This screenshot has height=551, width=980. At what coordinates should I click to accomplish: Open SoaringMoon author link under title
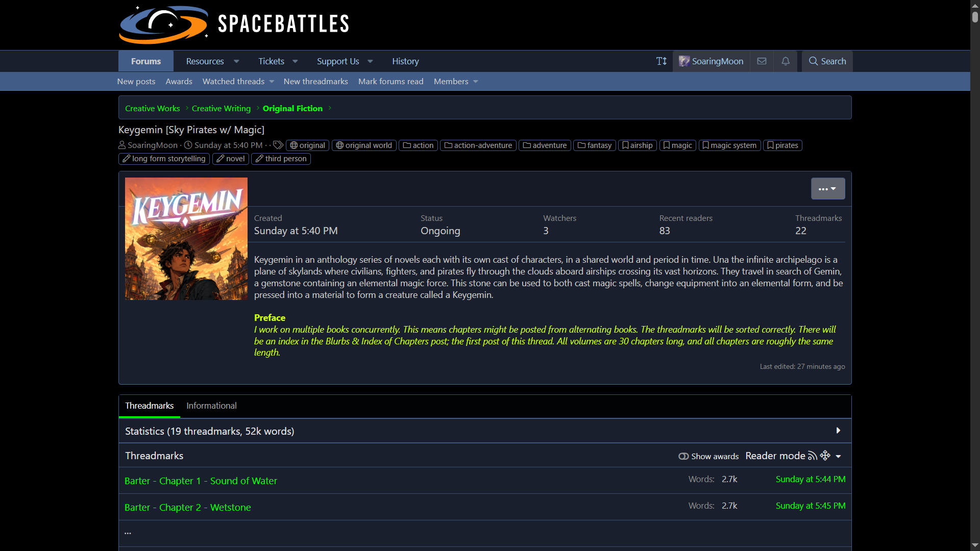(153, 145)
